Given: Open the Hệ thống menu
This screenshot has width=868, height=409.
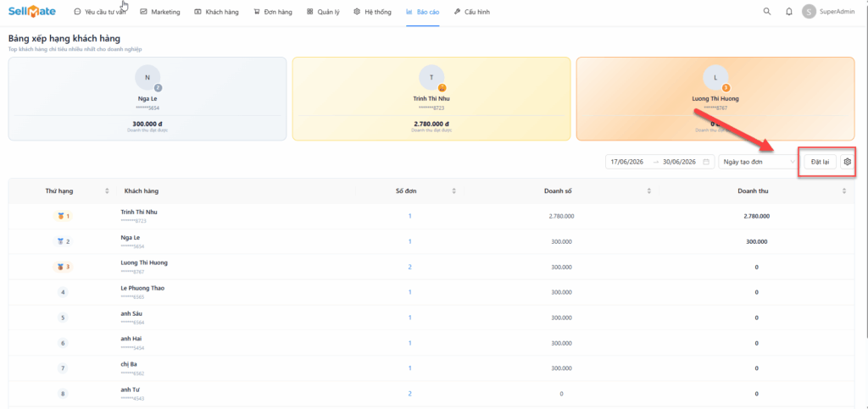Looking at the screenshot, I should tap(372, 12).
